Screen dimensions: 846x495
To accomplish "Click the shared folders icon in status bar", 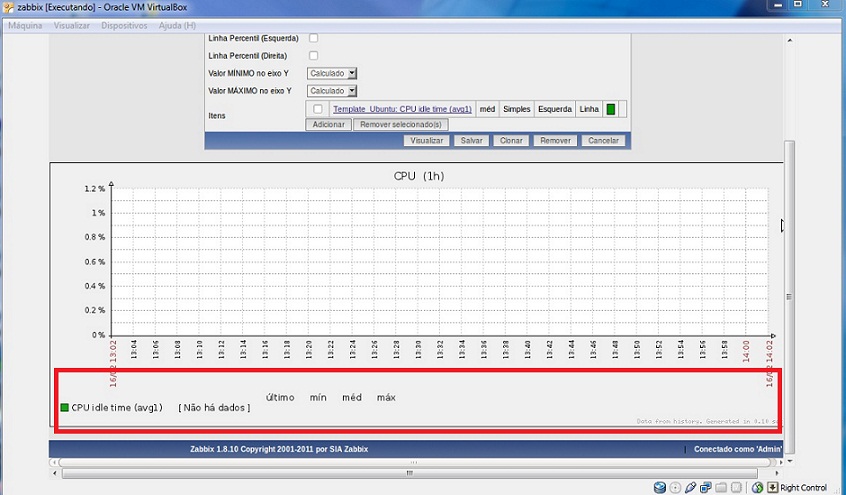I will click(x=721, y=487).
